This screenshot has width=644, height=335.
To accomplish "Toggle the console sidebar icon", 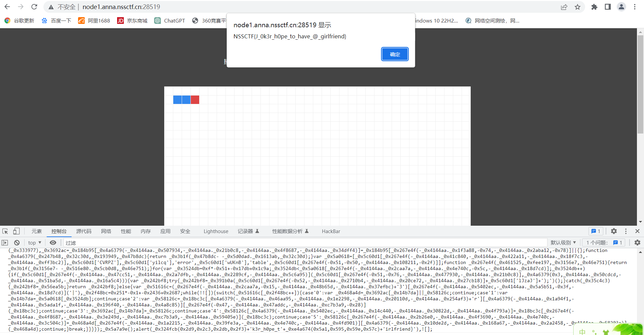I will [x=5, y=243].
